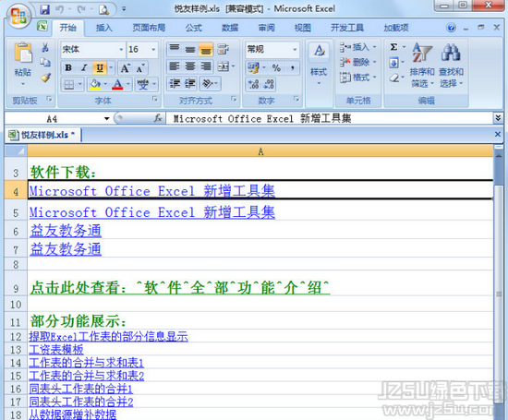Open number format dropdown (常规)
Viewport: 508px width, 420px height.
[x=295, y=50]
